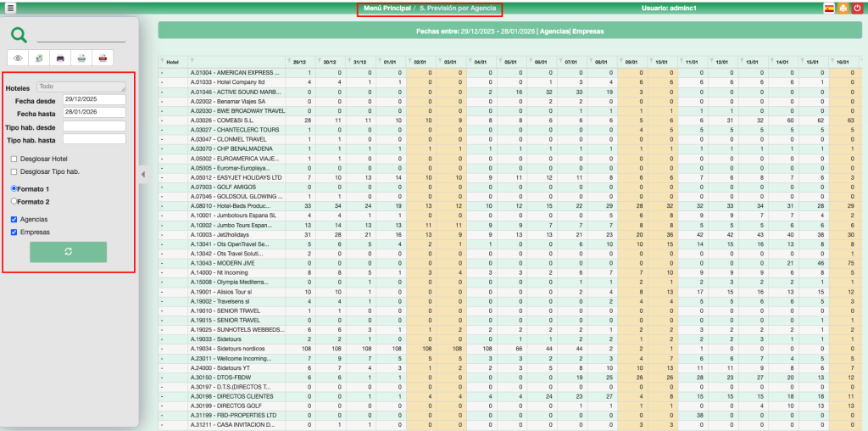
Task: Click the dark blue printer toolbar icon
Action: 60,58
